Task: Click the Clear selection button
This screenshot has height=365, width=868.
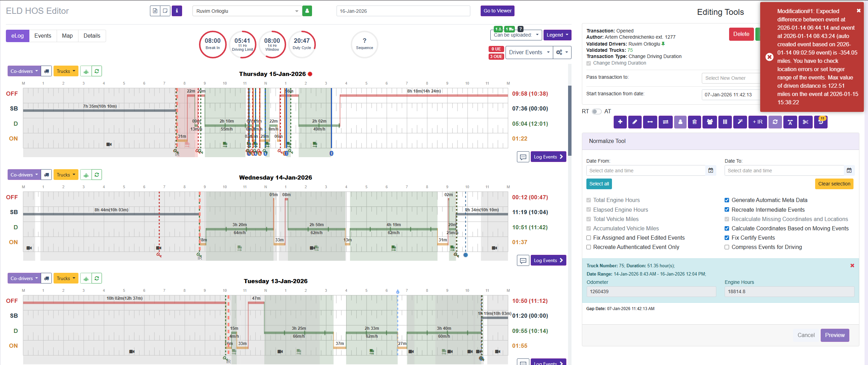Action: (834, 184)
